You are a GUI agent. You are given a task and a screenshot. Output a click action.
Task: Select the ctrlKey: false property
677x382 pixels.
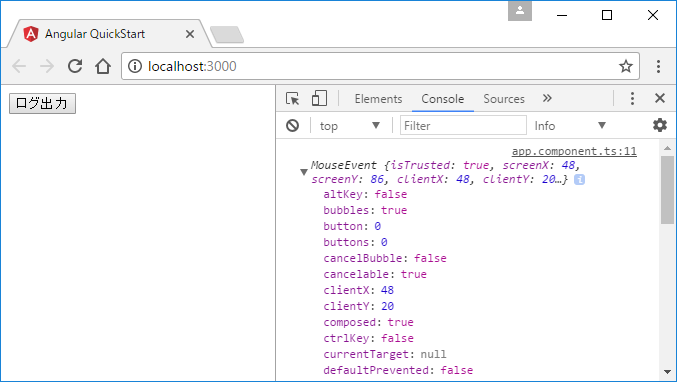tap(368, 338)
